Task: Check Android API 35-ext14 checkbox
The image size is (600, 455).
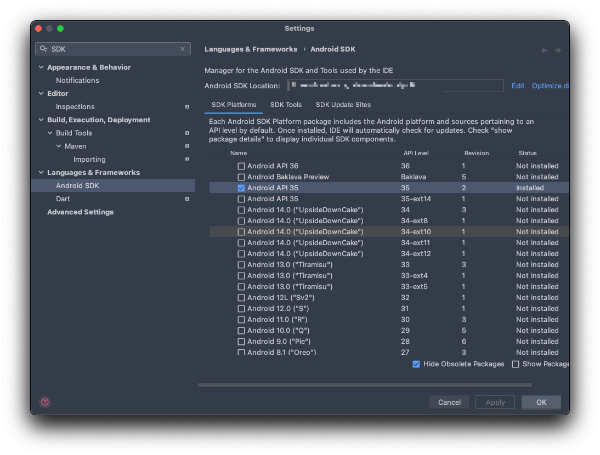Action: coord(241,199)
